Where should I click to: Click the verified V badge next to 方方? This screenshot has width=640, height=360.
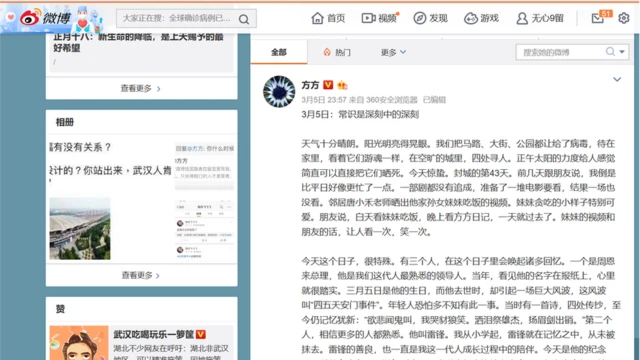pyautogui.click(x=328, y=85)
